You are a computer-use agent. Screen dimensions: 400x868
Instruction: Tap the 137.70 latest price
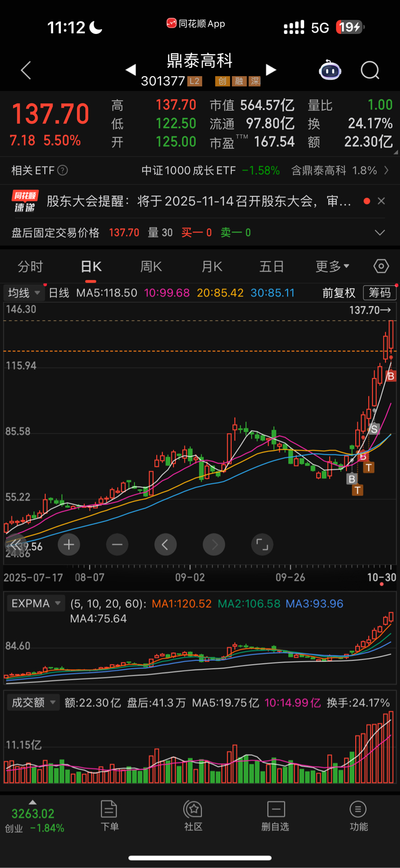click(51, 114)
